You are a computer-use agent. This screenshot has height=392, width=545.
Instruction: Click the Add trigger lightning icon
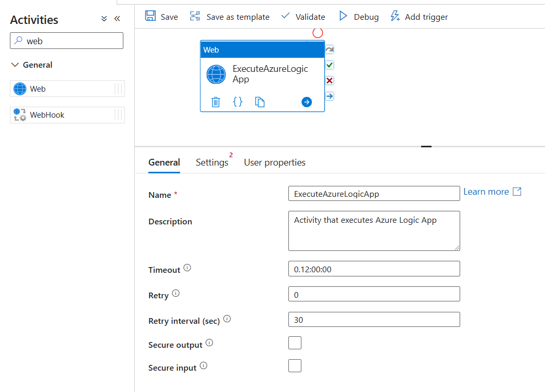pos(395,16)
